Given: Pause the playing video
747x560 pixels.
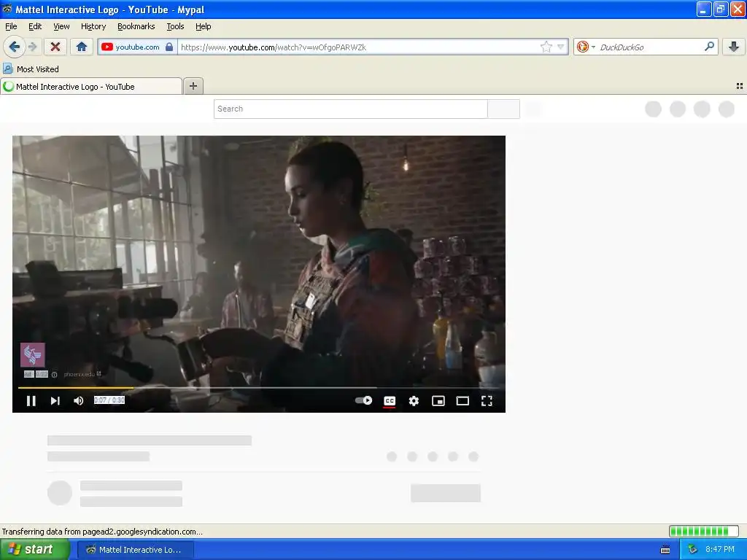Looking at the screenshot, I should [x=31, y=401].
